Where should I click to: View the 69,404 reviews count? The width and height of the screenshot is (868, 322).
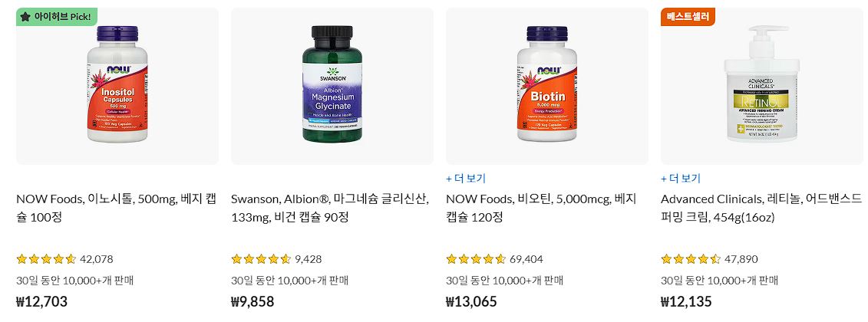[526, 259]
